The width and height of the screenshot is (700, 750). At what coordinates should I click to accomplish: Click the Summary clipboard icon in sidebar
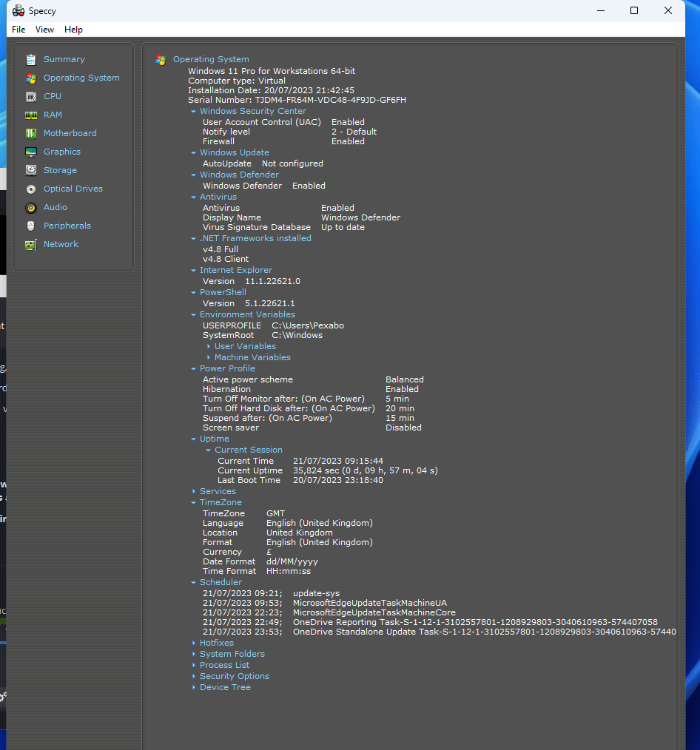[x=31, y=59]
